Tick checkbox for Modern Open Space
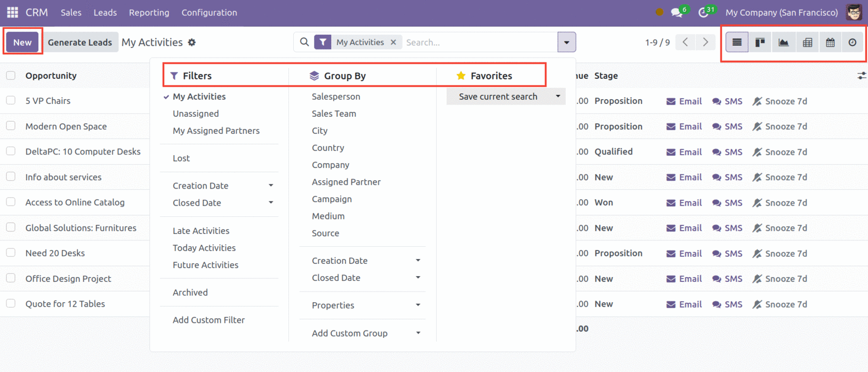This screenshot has height=372, width=868. pos(11,126)
